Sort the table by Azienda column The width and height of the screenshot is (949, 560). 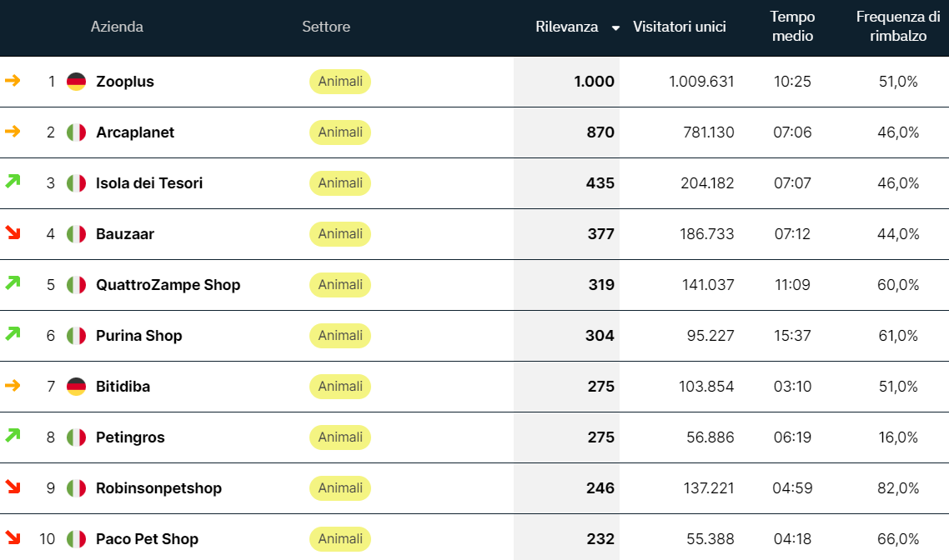tap(117, 27)
